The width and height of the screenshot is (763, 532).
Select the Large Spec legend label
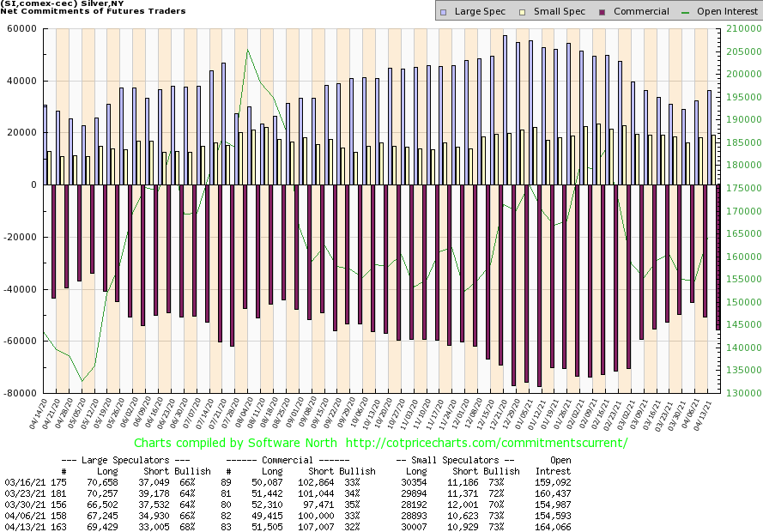480,12
